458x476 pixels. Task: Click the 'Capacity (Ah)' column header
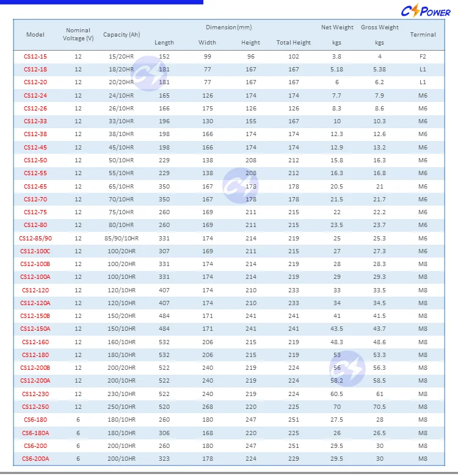tap(122, 35)
